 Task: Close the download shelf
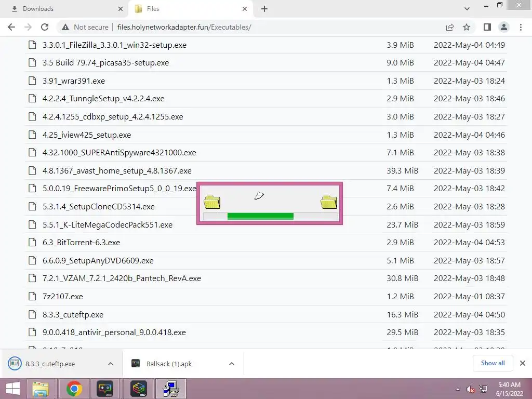tap(523, 363)
